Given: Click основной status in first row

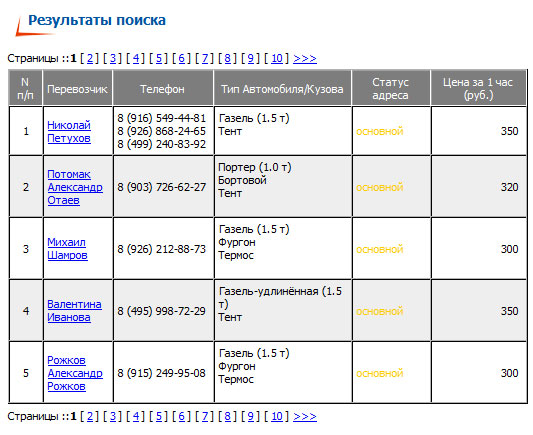Looking at the screenshot, I should click(x=380, y=131).
